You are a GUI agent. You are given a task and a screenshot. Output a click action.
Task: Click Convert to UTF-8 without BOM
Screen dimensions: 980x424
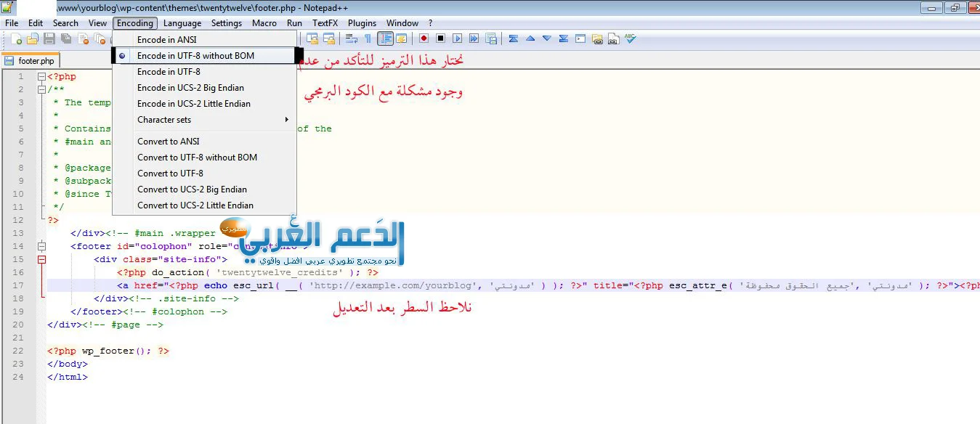[197, 158]
